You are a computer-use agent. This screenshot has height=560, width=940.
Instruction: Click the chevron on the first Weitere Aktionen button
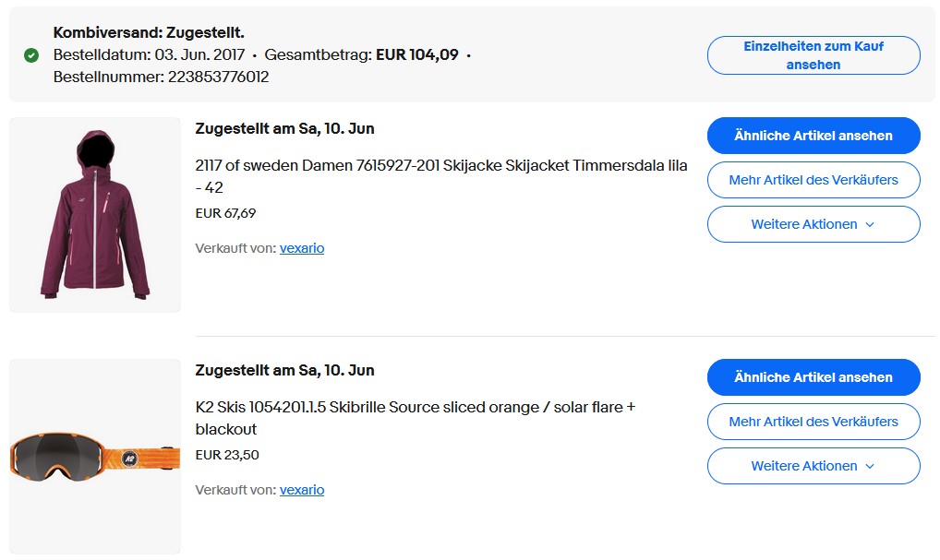(869, 224)
